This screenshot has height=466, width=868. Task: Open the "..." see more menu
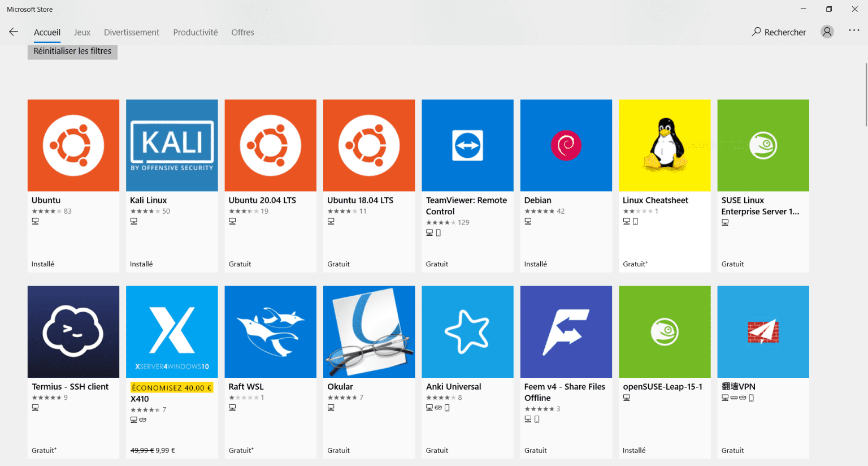(x=853, y=31)
